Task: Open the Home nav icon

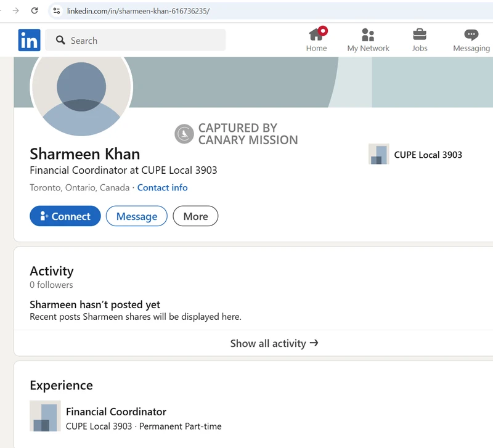Action: [x=316, y=39]
